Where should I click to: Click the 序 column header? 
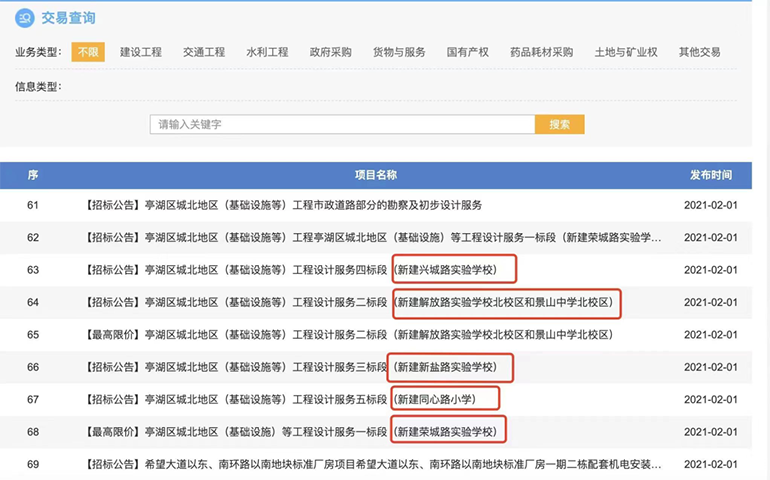coord(33,175)
